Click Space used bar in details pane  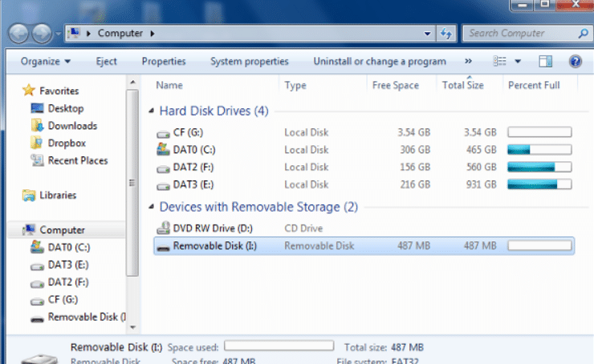tap(279, 346)
